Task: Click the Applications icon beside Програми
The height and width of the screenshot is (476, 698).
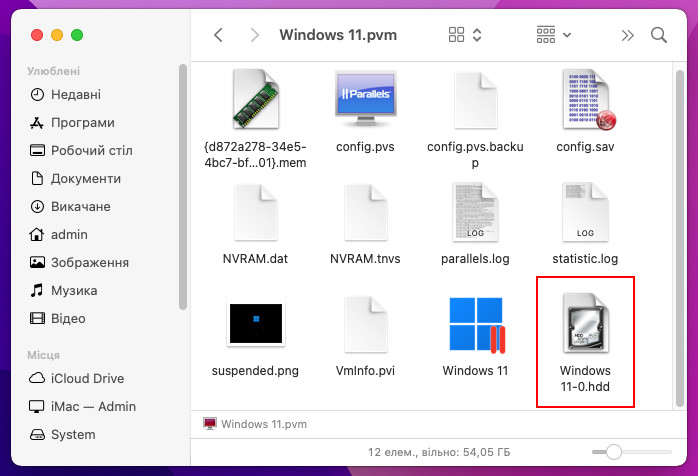Action: coord(37,122)
